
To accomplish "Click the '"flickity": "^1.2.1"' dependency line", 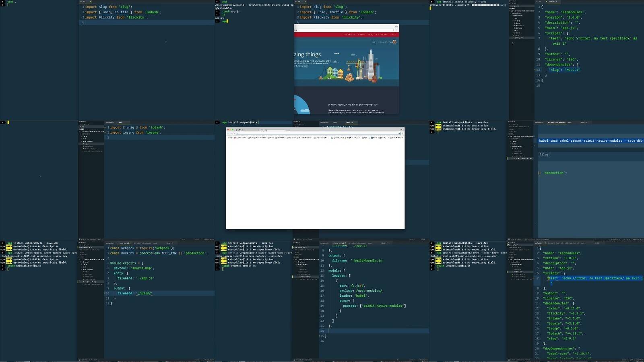I will click(x=566, y=314).
